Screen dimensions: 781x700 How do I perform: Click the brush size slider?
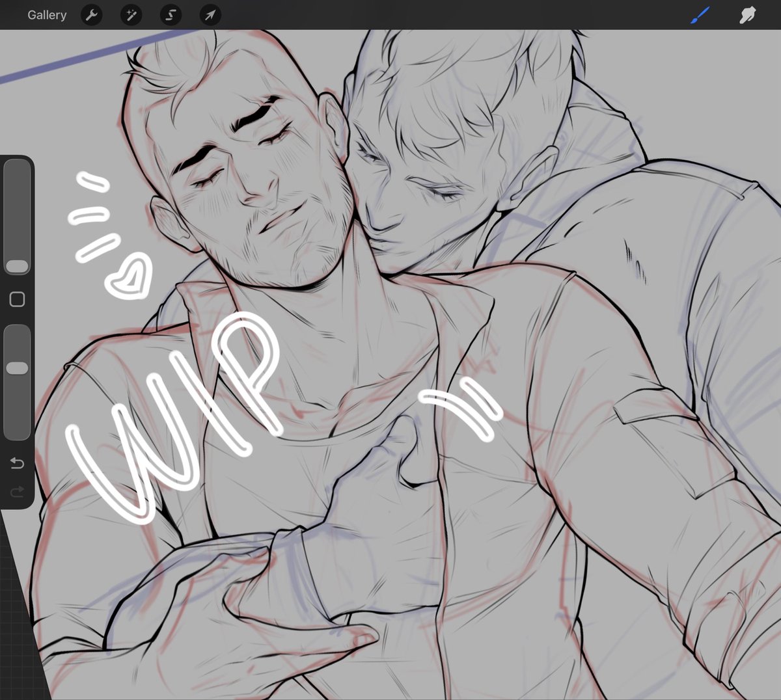17,217
